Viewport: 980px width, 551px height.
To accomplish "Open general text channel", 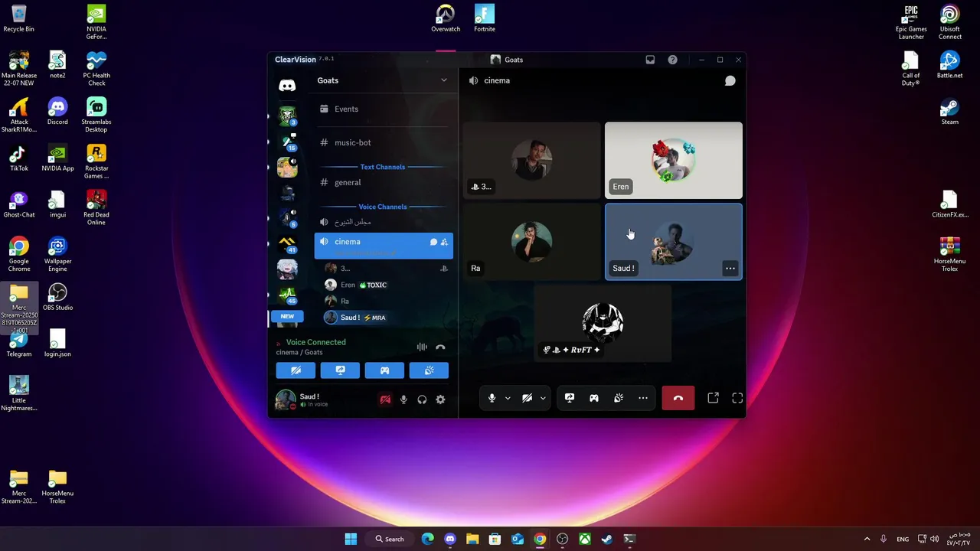I will pyautogui.click(x=383, y=182).
